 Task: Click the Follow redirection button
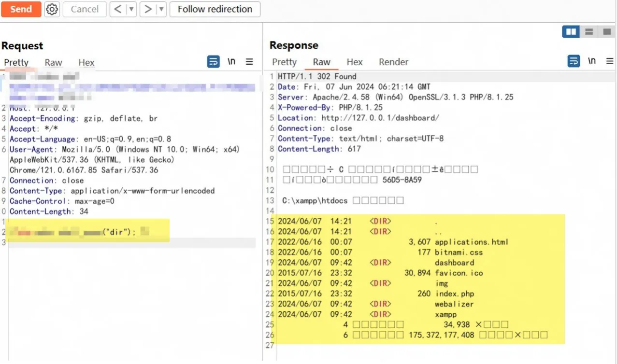click(215, 9)
